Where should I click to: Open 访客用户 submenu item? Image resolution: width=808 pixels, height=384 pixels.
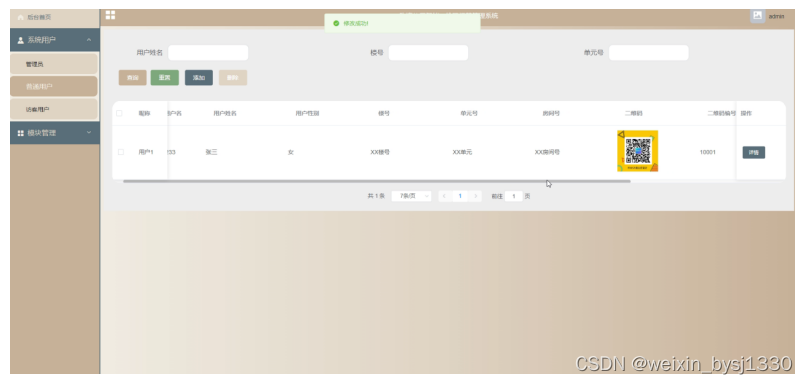point(54,109)
